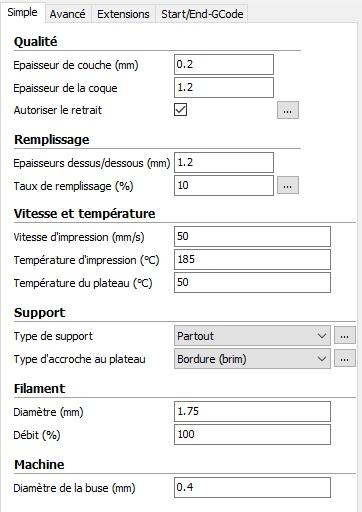Select the Simple tab
This screenshot has height=512, width=362.
point(22,12)
